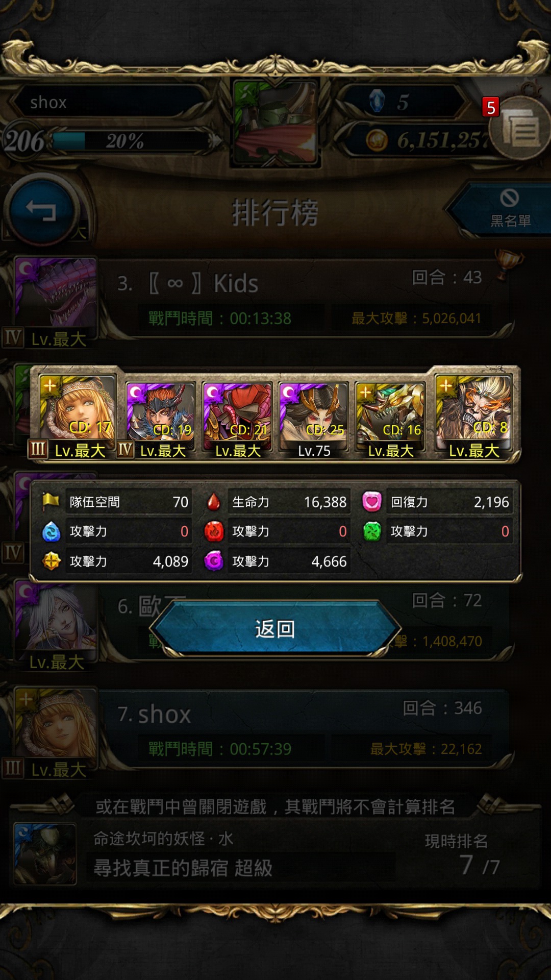551x980 pixels.
Task: Tap the blue back arrow button
Action: point(41,210)
